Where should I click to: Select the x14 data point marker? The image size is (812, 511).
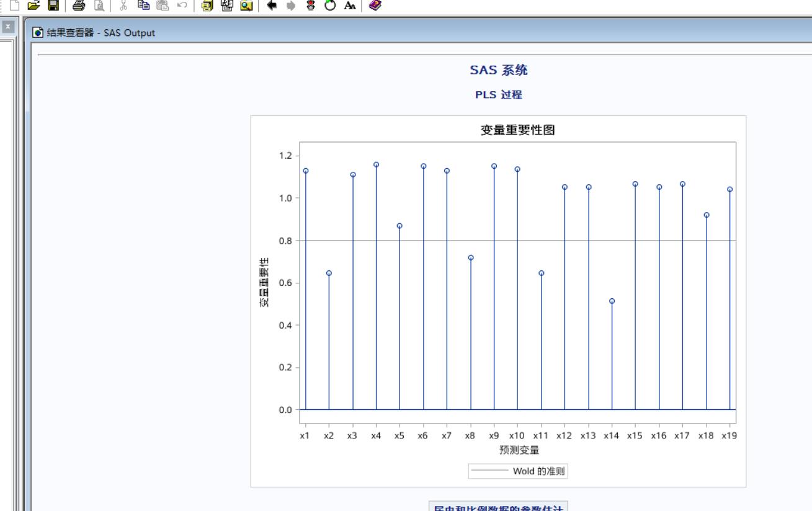point(612,301)
